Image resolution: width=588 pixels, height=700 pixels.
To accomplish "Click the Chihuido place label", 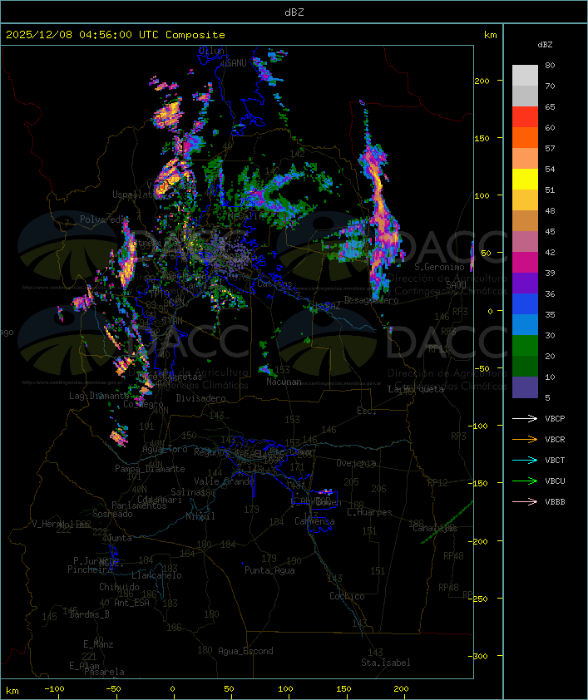I will (119, 587).
